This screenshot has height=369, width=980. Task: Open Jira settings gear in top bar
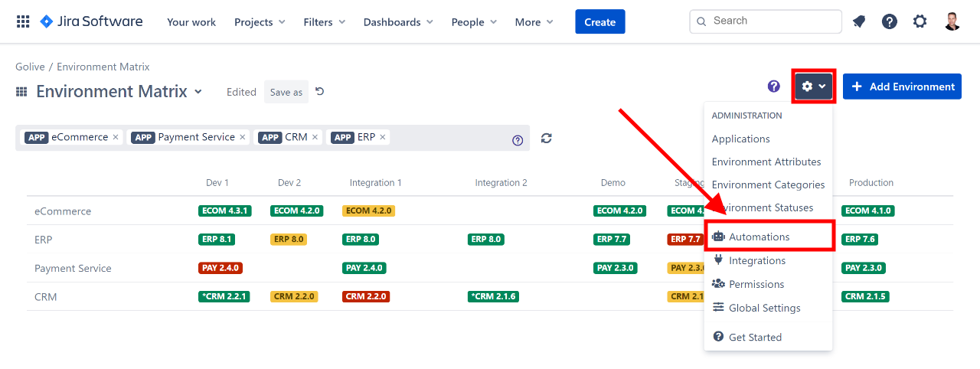920,21
